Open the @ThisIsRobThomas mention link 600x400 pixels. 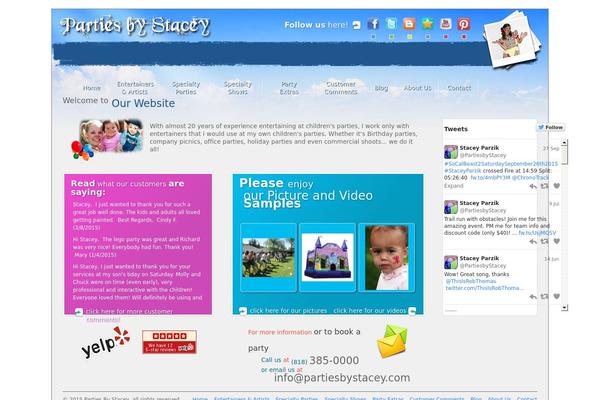[471, 281]
